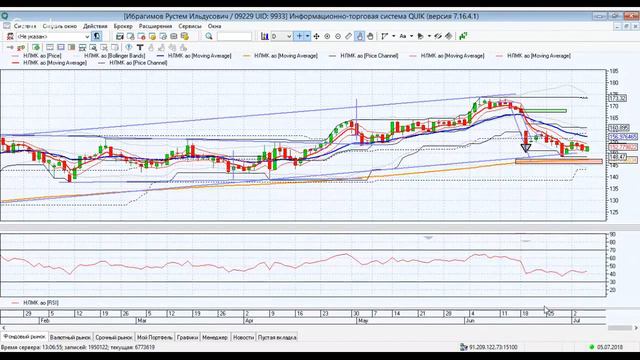This screenshot has height=360, width=640.
Task: Click the zoom in circle icon
Action: [x=327, y=36]
